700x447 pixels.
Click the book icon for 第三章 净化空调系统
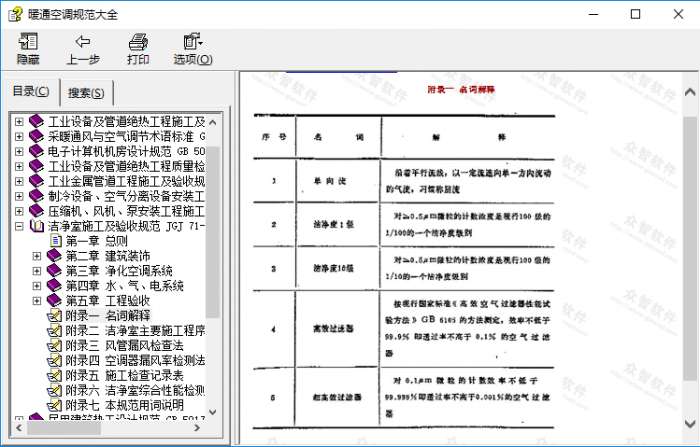(54, 271)
